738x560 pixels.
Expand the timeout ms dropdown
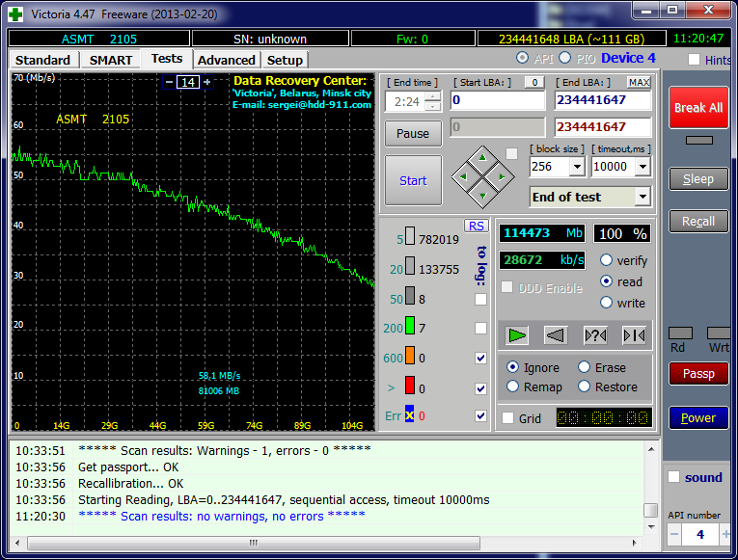click(x=643, y=167)
